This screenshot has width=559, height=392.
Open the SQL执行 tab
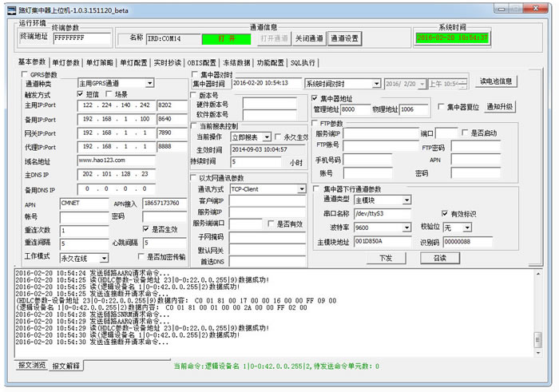302,62
